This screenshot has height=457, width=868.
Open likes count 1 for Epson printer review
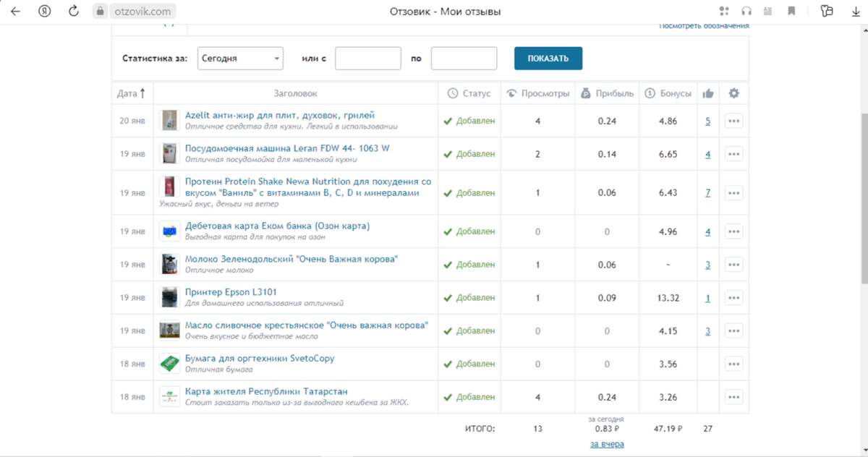[x=708, y=298]
